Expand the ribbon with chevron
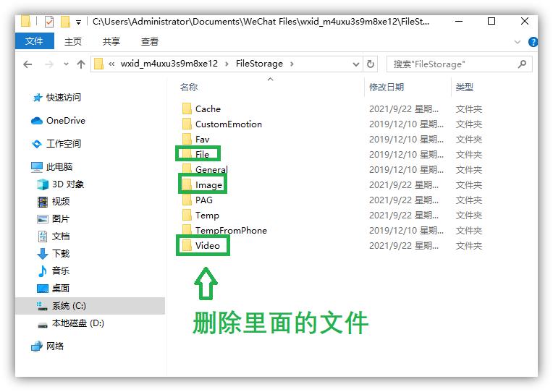The image size is (553, 392). click(518, 42)
